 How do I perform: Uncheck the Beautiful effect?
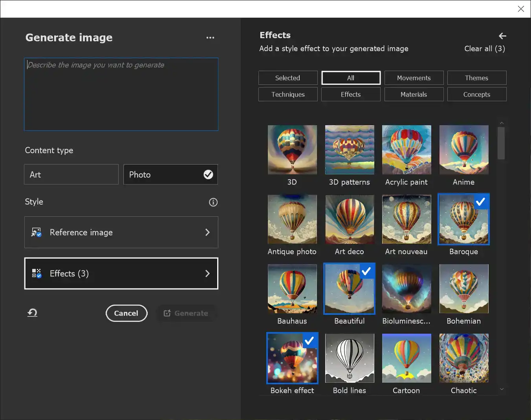click(x=366, y=271)
